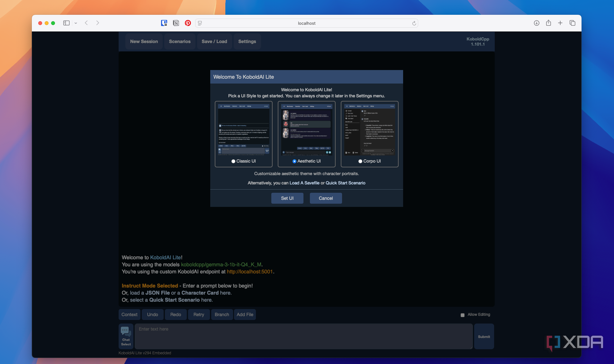Open the KoboldAI Lite link in welcome text
The width and height of the screenshot is (614, 364).
tap(166, 257)
